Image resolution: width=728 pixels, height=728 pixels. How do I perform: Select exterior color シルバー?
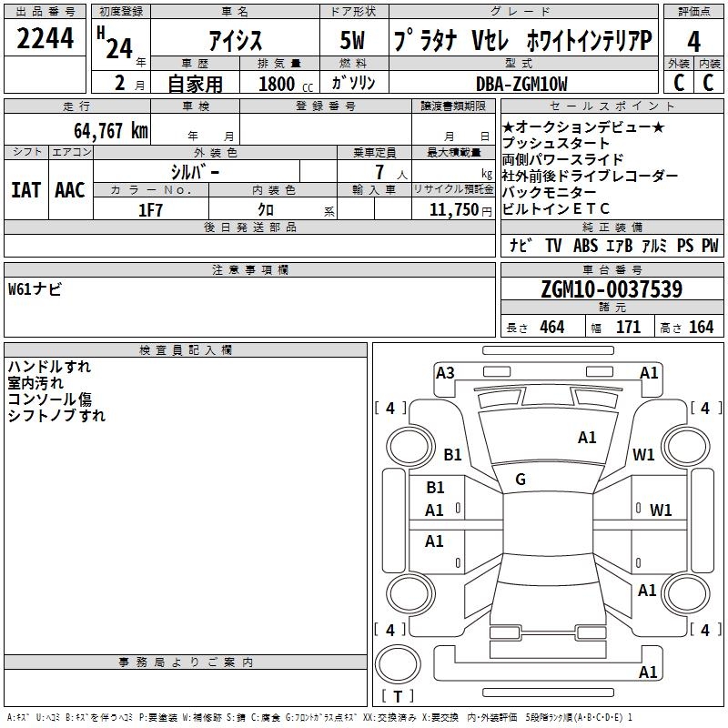pos(195,172)
